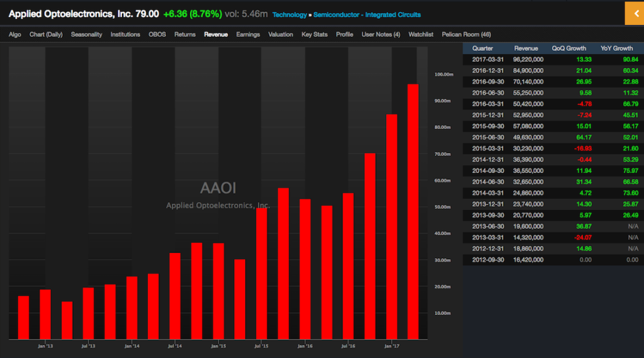Sort by YoY Growth column header
This screenshot has width=644, height=358.
point(617,48)
